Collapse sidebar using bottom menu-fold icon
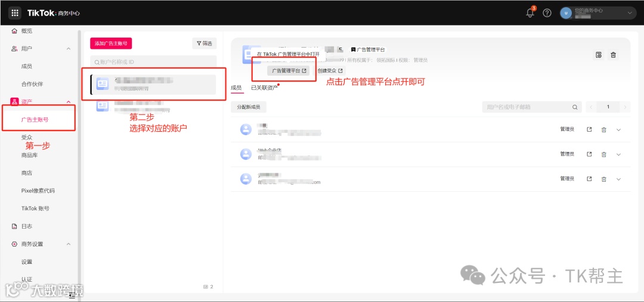The width and height of the screenshot is (644, 302). coord(72,295)
